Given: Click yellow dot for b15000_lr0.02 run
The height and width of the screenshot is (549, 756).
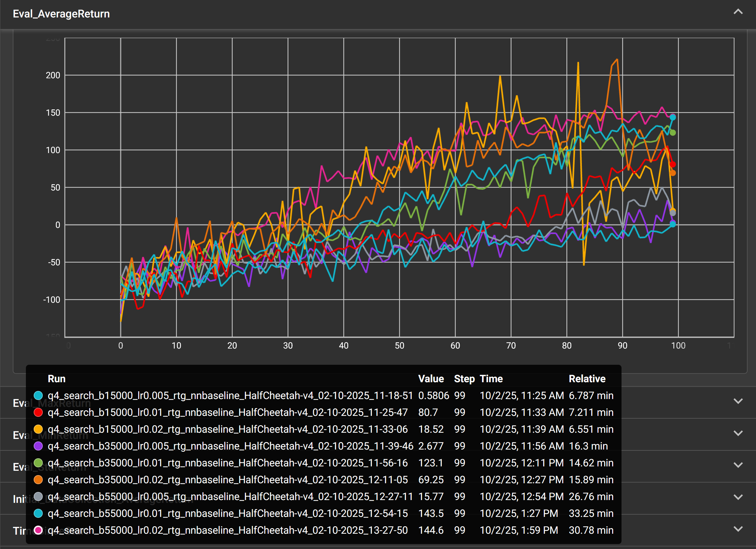Looking at the screenshot, I should [38, 429].
